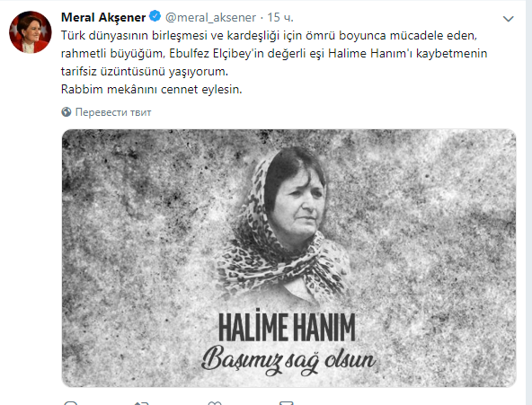Expand the tweet options chevron

[508, 19]
